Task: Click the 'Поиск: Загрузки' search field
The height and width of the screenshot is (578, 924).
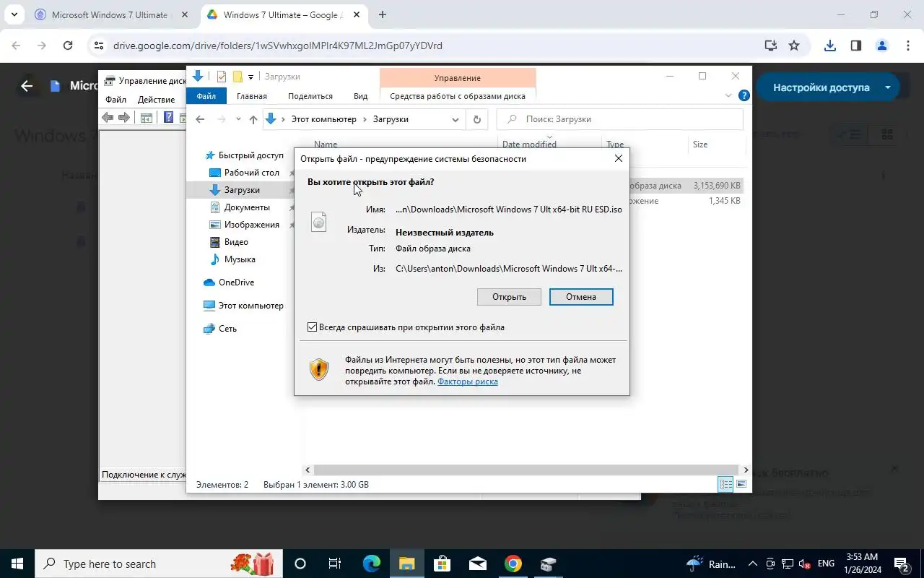Action: pyautogui.click(x=620, y=119)
